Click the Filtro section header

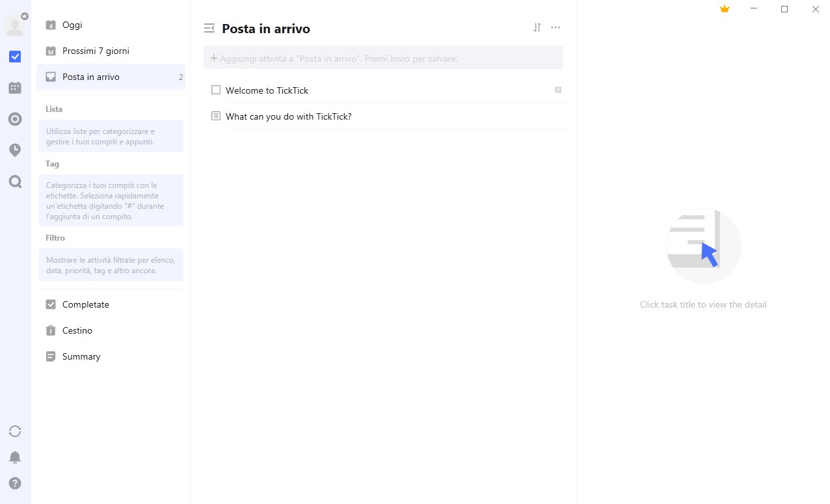(x=55, y=238)
